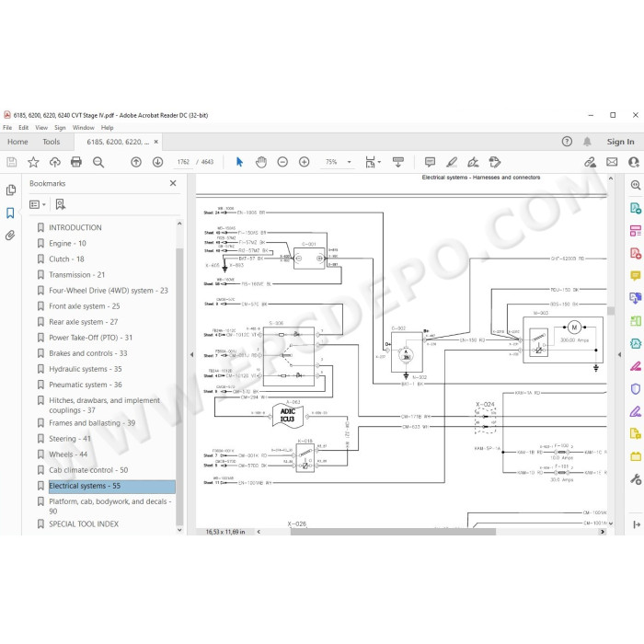The width and height of the screenshot is (644, 644).
Task: Open the Help question mark icon
Action: point(567,142)
